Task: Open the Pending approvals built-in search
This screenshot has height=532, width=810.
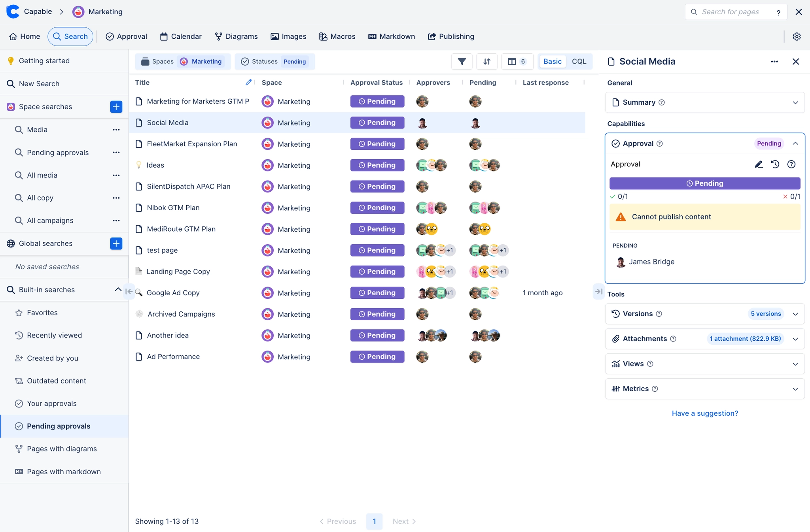Action: point(58,426)
